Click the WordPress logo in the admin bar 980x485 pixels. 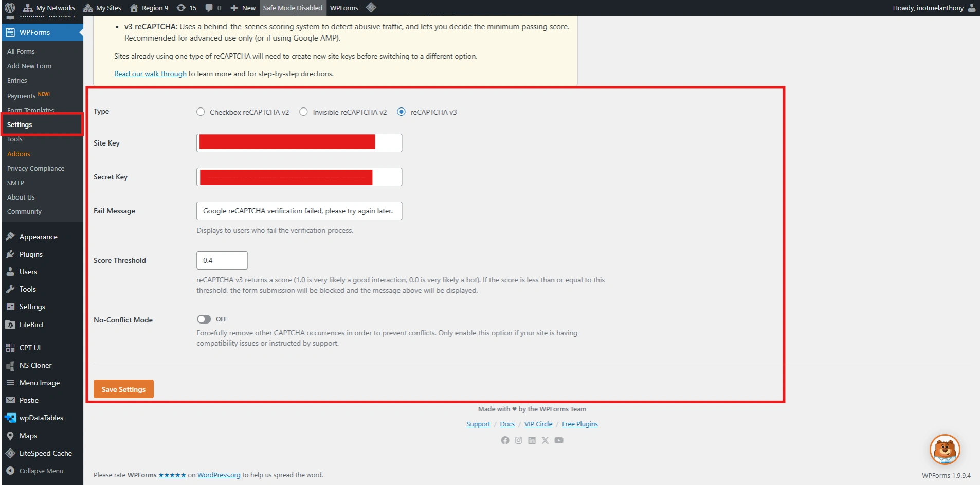click(10, 8)
